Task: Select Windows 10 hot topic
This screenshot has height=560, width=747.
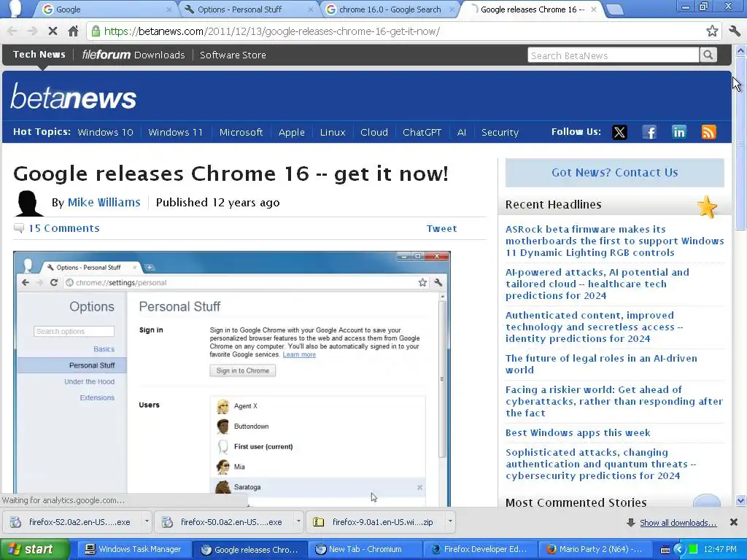Action: (105, 133)
